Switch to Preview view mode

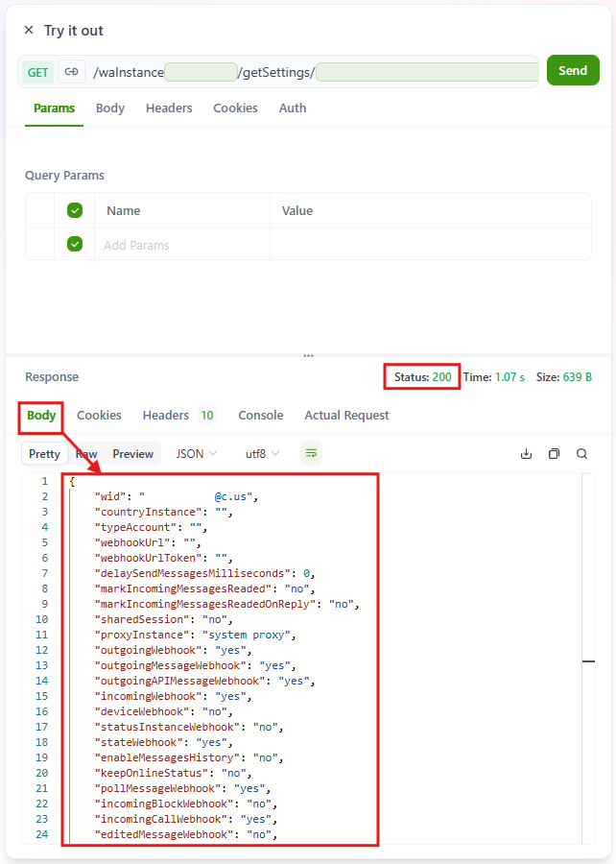[132, 454]
